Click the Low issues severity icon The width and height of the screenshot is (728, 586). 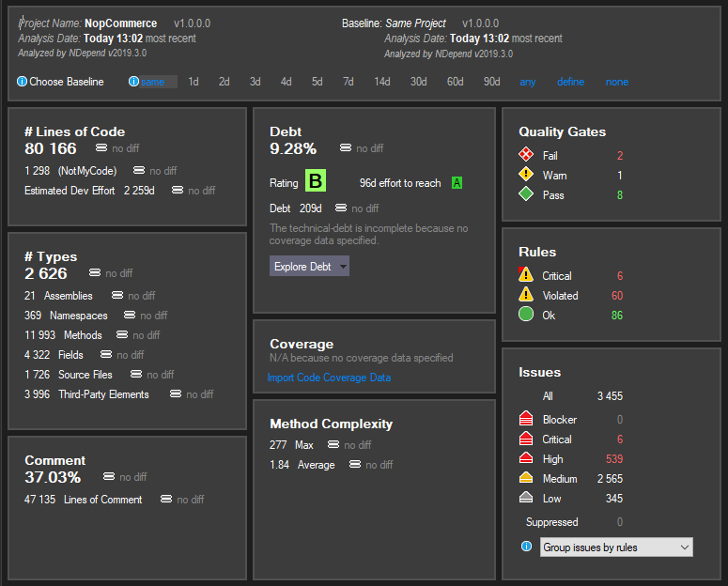(526, 498)
